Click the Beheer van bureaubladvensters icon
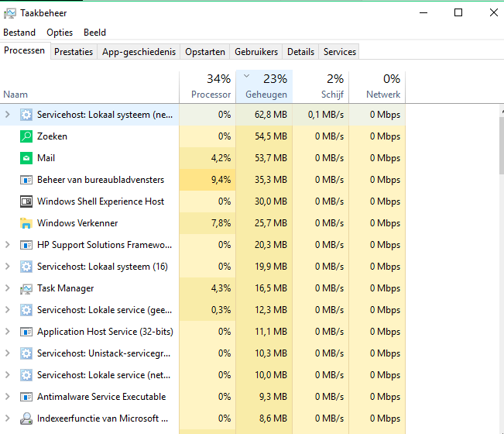Viewport: 504px width, 434px height. point(26,180)
